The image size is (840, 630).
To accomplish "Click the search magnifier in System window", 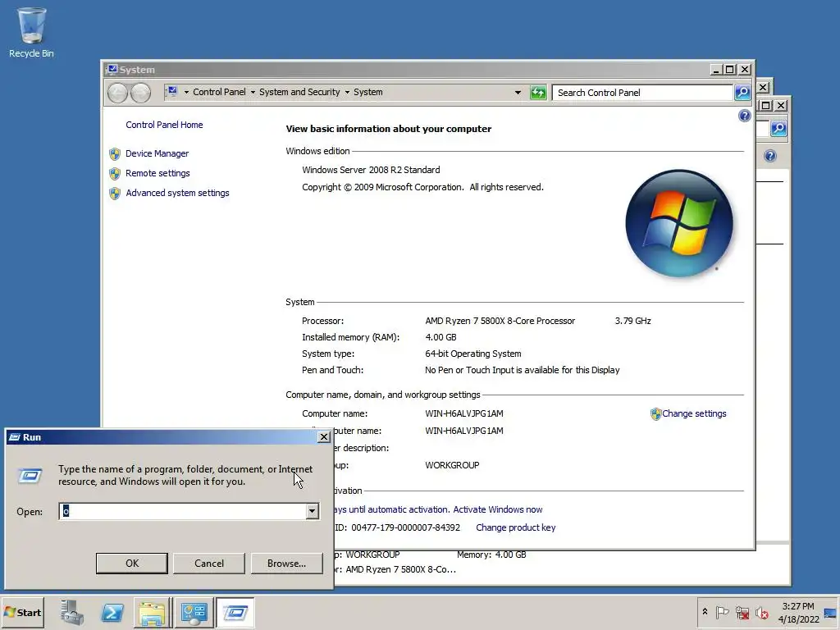I will 742,93.
